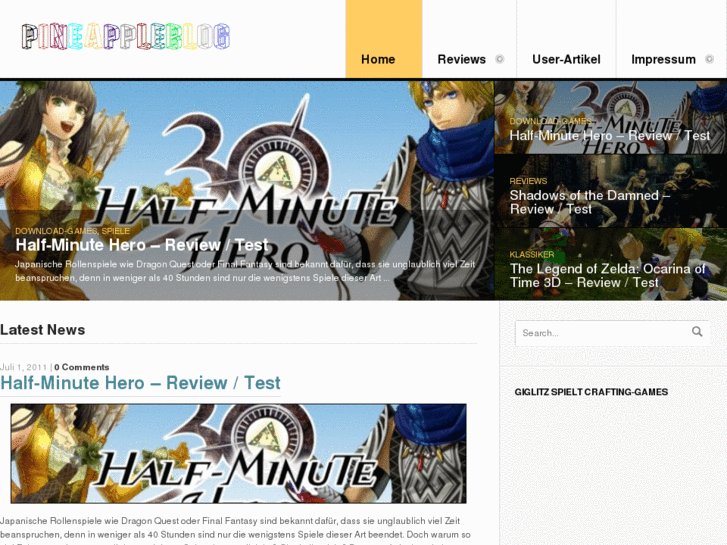
Task: Click the PineappleBlog logo
Action: coord(126,36)
